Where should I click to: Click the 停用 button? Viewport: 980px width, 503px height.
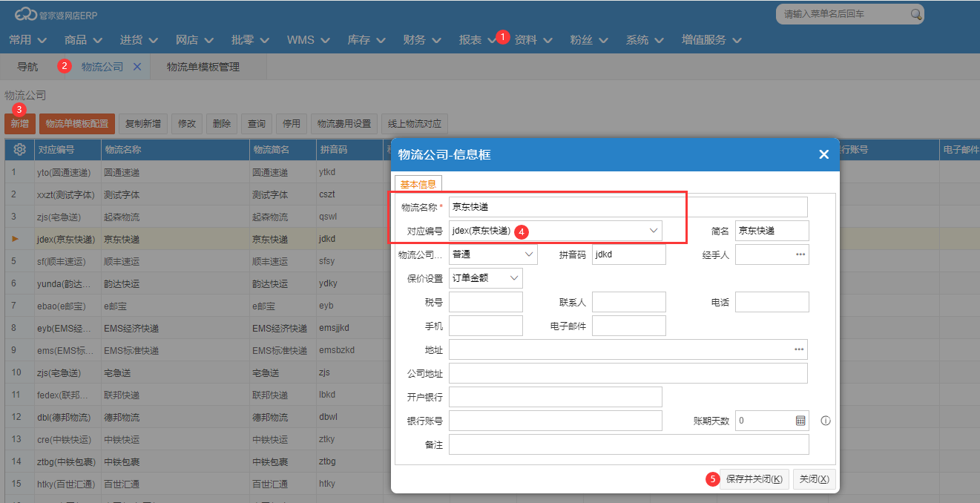coord(292,124)
